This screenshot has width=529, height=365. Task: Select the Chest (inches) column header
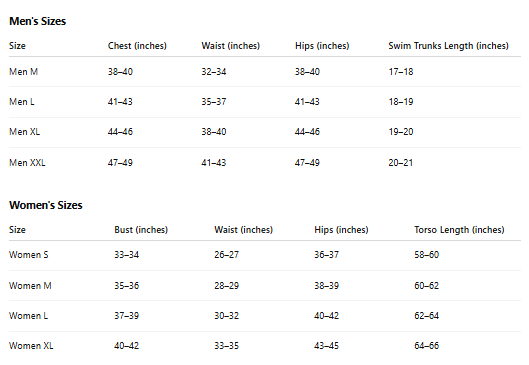(137, 46)
